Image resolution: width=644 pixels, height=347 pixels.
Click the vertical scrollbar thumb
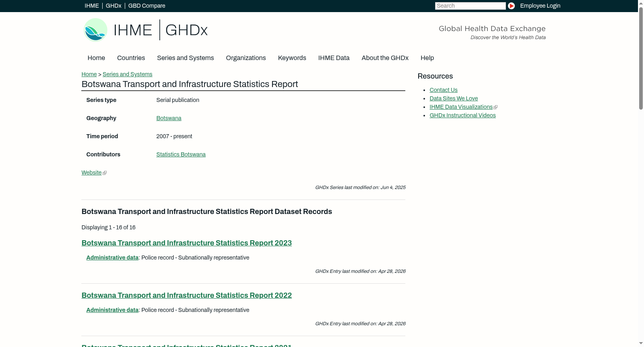(641, 58)
